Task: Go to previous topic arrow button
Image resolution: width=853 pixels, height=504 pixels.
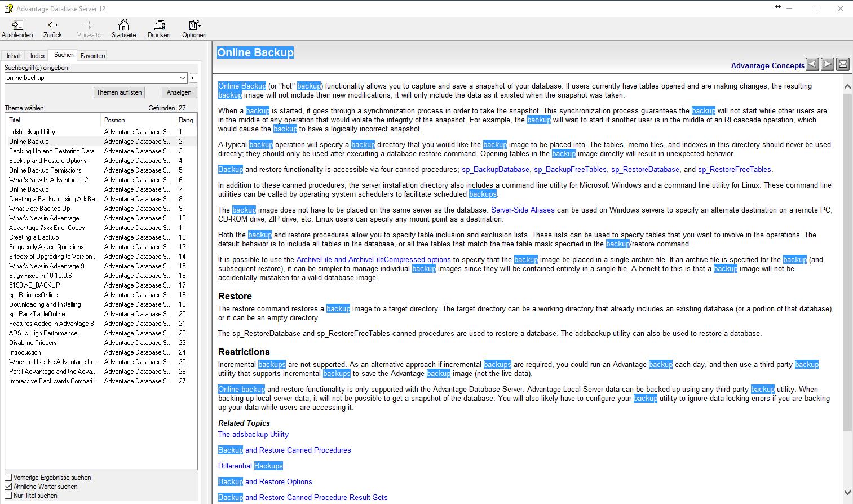Action: tap(812, 64)
